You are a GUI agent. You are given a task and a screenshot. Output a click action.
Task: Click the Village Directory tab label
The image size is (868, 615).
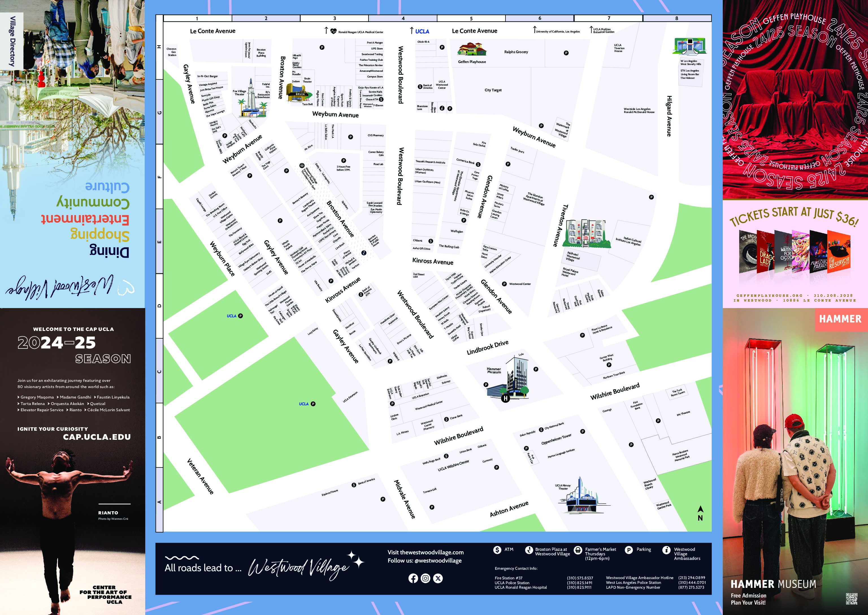tap(12, 41)
